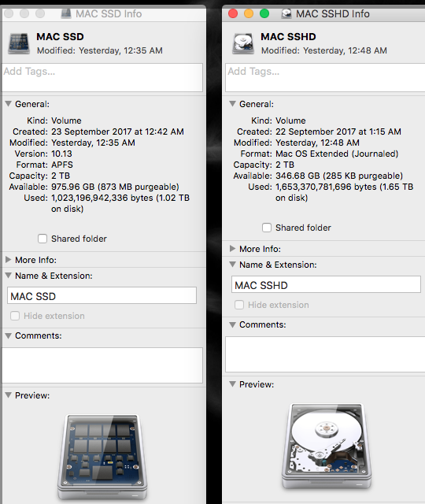Click Comments box in MAC SSD window
The width and height of the screenshot is (425, 504).
click(x=102, y=365)
